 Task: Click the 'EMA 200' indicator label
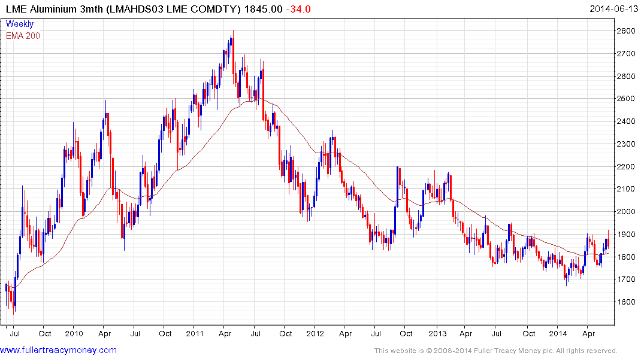23,36
